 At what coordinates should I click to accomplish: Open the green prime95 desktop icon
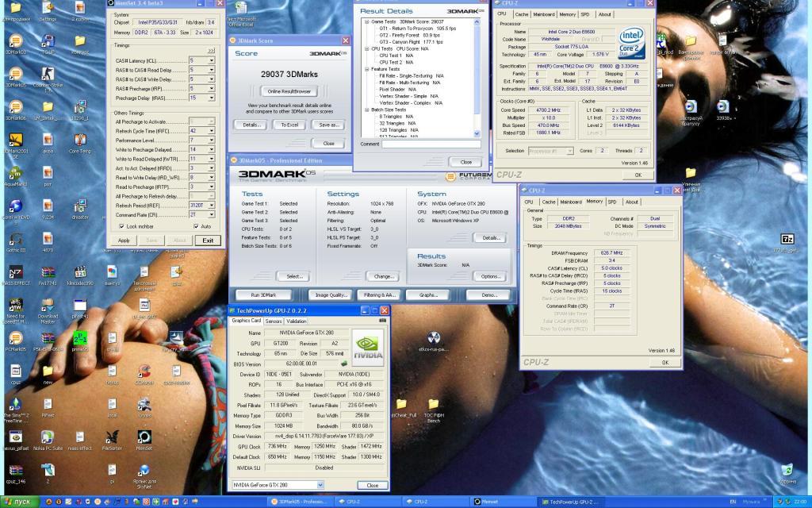[x=80, y=338]
